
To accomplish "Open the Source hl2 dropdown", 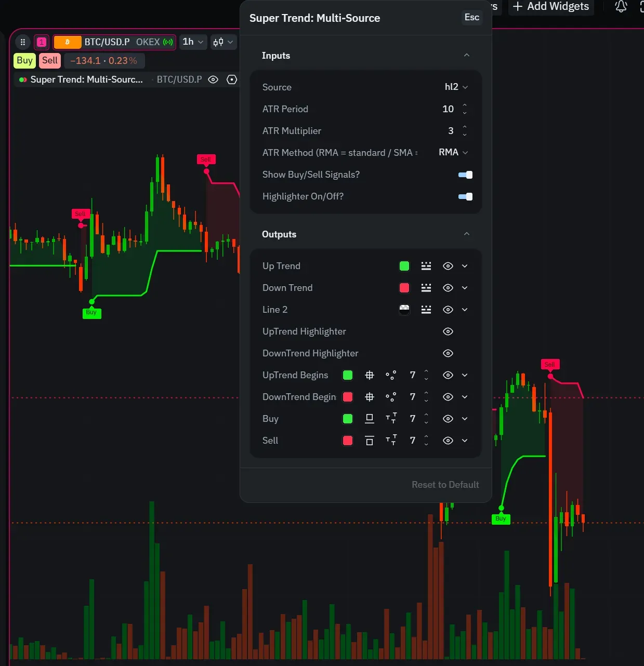I will (x=456, y=87).
